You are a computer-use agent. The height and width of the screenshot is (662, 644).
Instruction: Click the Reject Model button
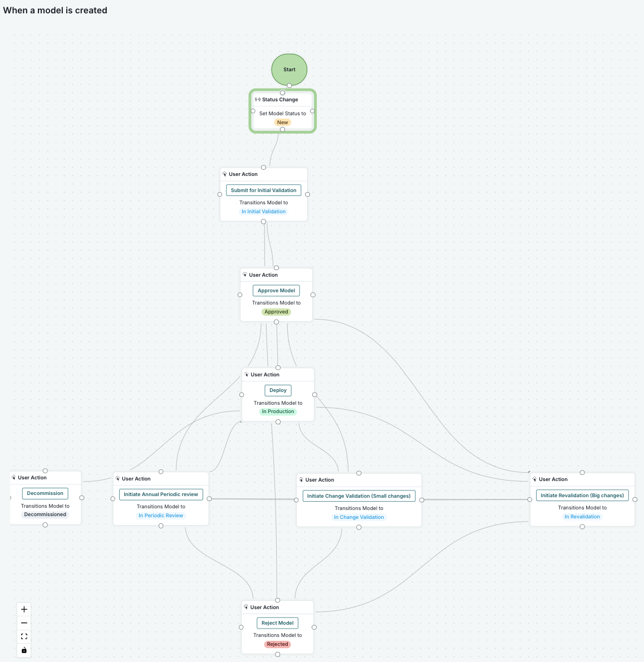pyautogui.click(x=277, y=622)
